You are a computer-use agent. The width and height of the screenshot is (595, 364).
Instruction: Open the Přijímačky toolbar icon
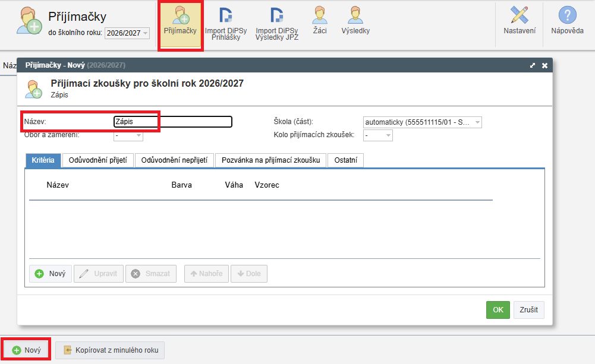180,20
